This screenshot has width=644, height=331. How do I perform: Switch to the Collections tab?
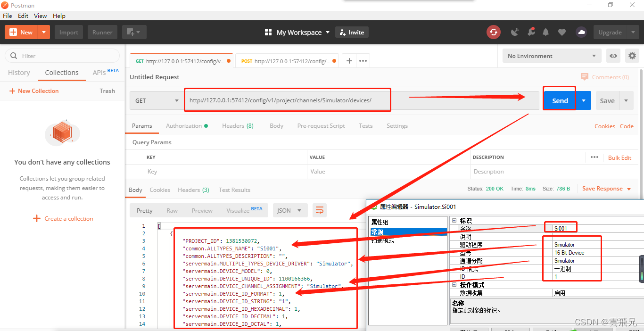coord(62,73)
